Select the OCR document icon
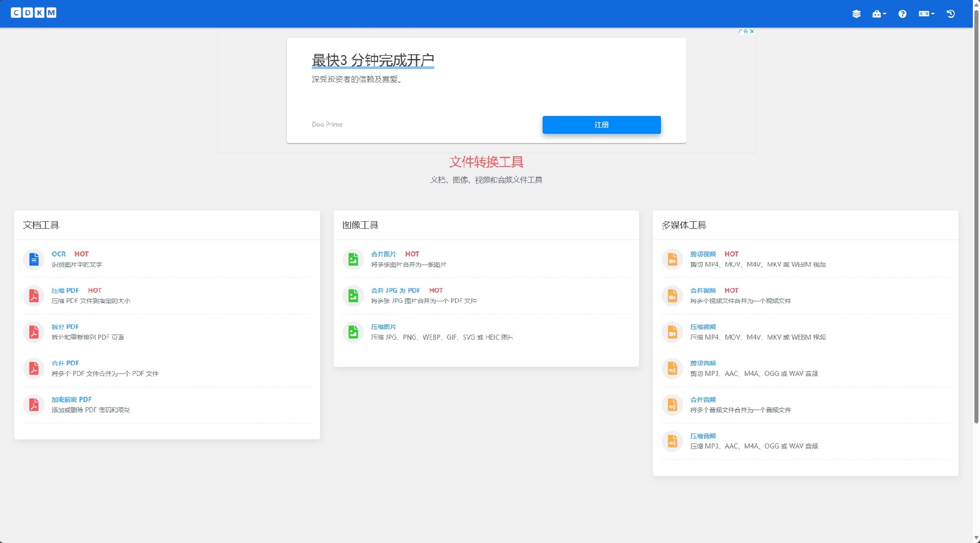 point(34,259)
